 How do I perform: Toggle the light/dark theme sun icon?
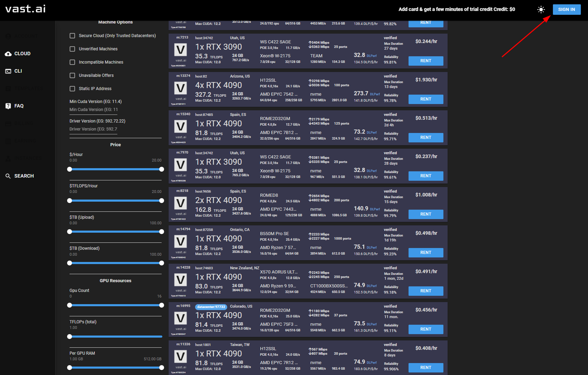tap(541, 9)
